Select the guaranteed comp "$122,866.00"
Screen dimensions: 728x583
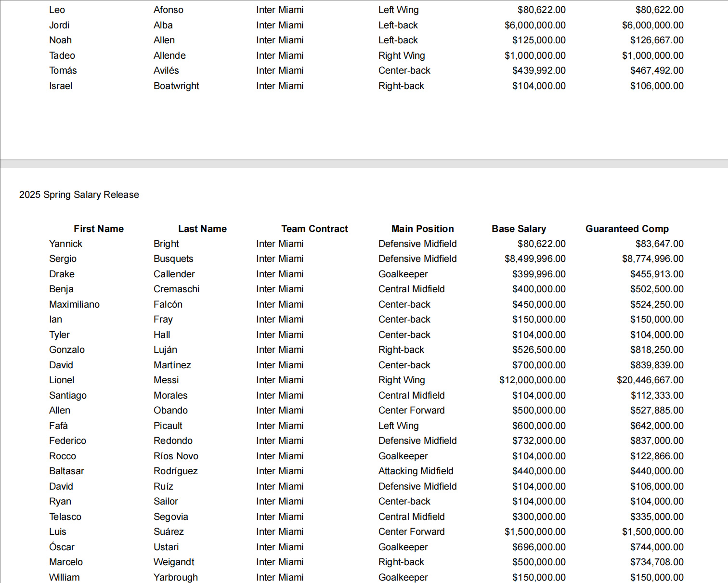(657, 456)
